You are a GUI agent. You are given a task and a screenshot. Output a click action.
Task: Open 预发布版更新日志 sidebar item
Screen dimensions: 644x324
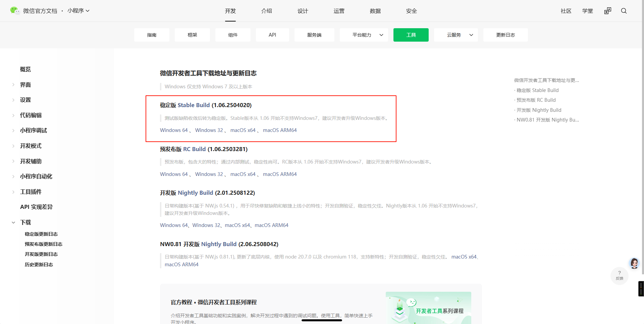tap(44, 244)
